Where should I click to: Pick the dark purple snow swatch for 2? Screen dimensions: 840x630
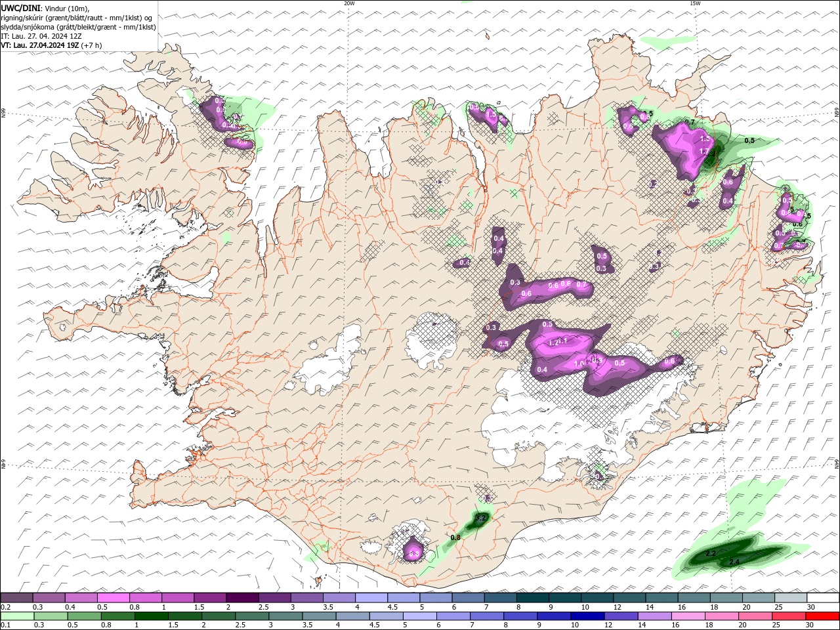241,598
